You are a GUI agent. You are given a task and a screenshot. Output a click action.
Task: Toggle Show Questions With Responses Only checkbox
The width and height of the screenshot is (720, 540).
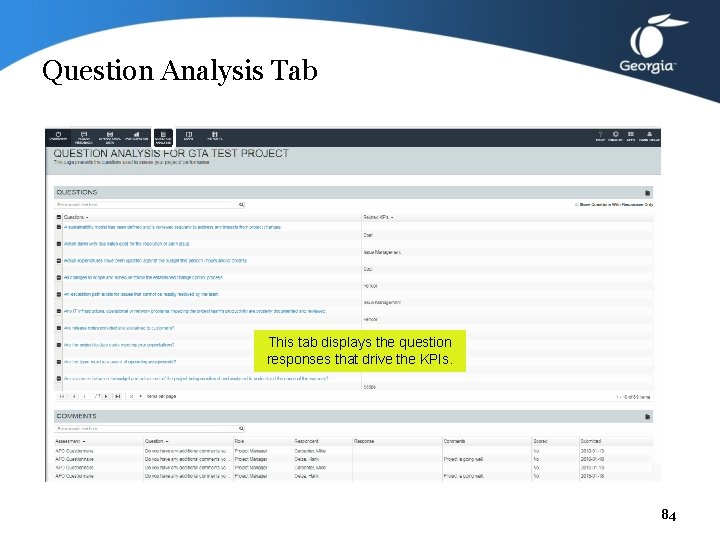[577, 205]
